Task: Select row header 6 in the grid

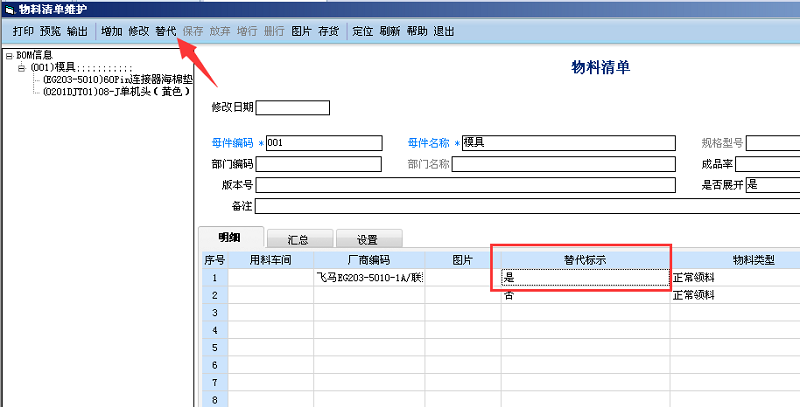Action: [215, 365]
